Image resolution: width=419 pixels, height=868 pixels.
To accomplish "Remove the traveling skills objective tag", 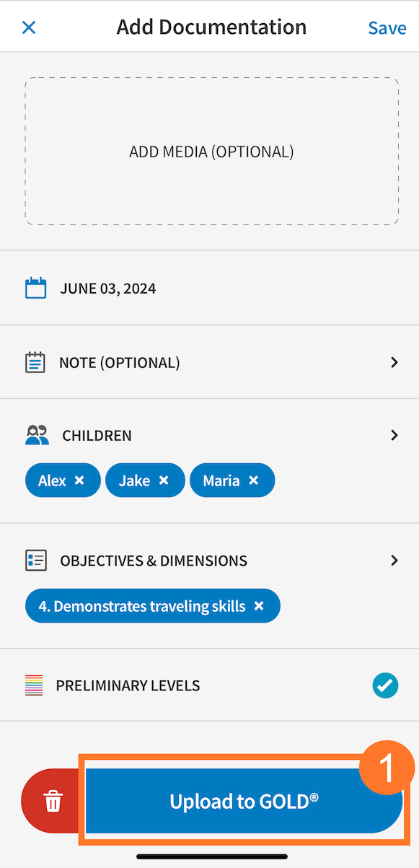I will coord(259,605).
